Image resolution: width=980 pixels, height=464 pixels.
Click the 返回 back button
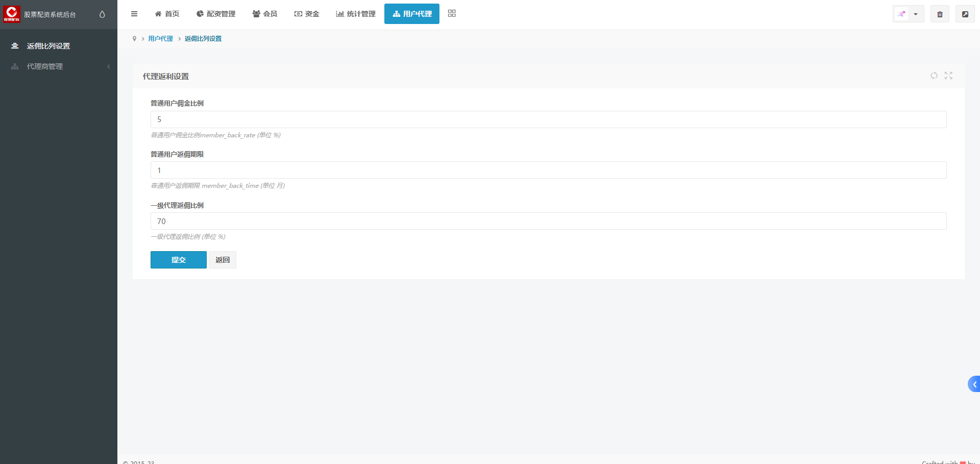click(223, 260)
